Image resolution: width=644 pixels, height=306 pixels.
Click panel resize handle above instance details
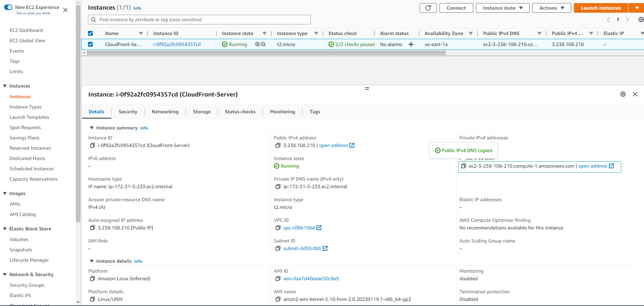point(367,89)
